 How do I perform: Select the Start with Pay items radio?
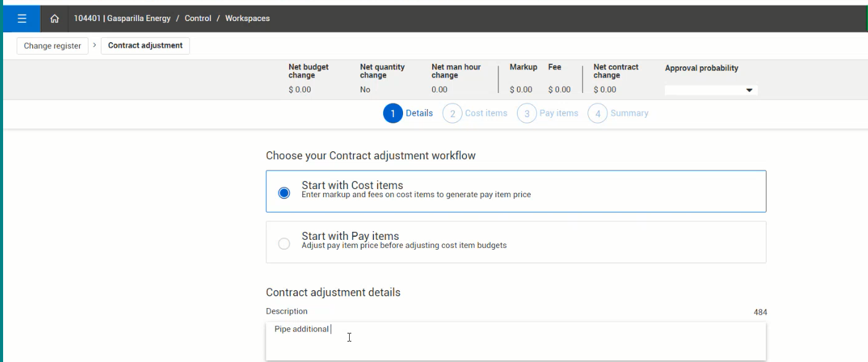(x=284, y=244)
